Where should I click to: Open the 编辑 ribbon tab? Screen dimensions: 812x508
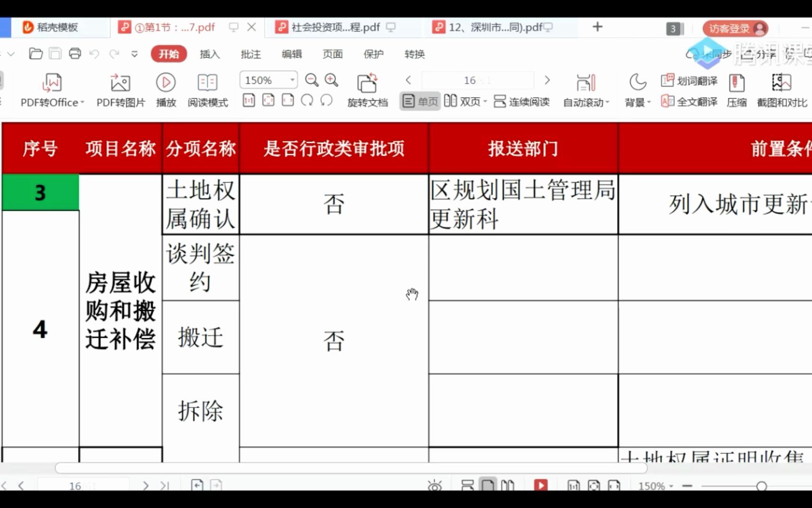click(x=291, y=54)
